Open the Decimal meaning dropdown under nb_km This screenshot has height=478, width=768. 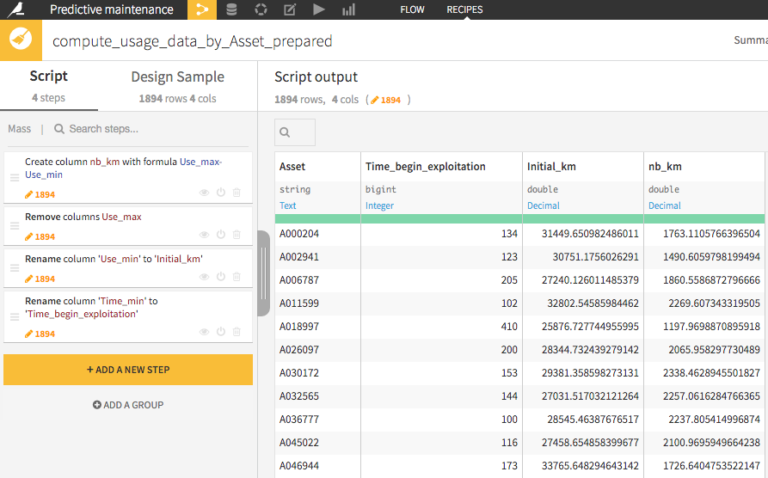point(664,206)
